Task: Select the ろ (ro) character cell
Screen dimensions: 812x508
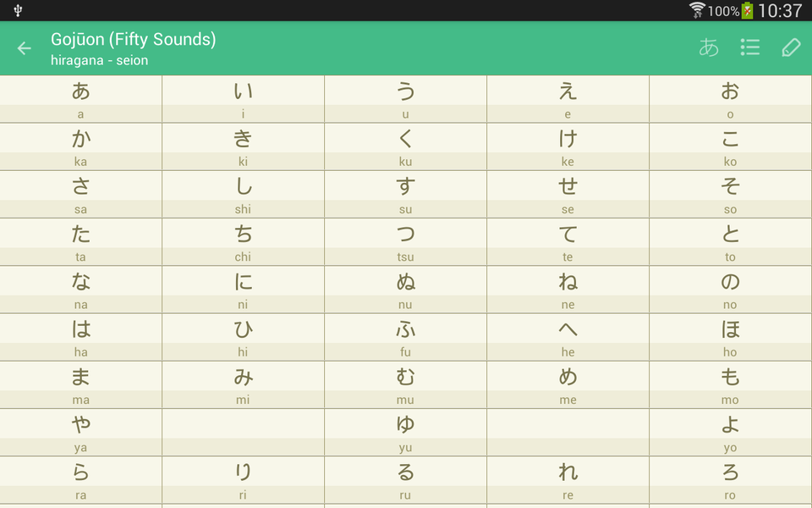Action: pyautogui.click(x=730, y=473)
